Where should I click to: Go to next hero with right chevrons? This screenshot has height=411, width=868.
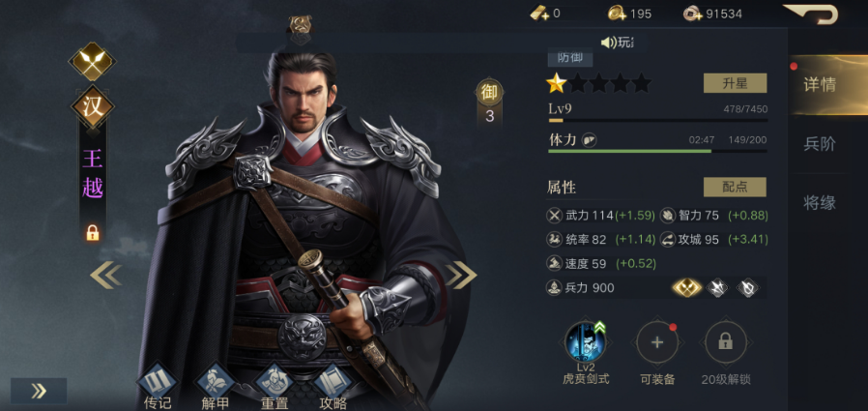coord(460,276)
